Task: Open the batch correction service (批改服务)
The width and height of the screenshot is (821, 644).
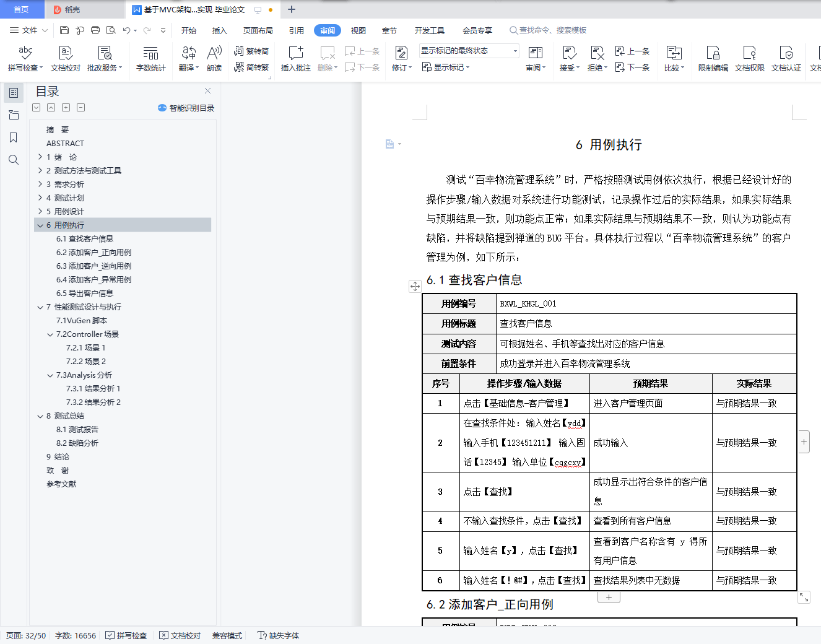Action: [105, 59]
